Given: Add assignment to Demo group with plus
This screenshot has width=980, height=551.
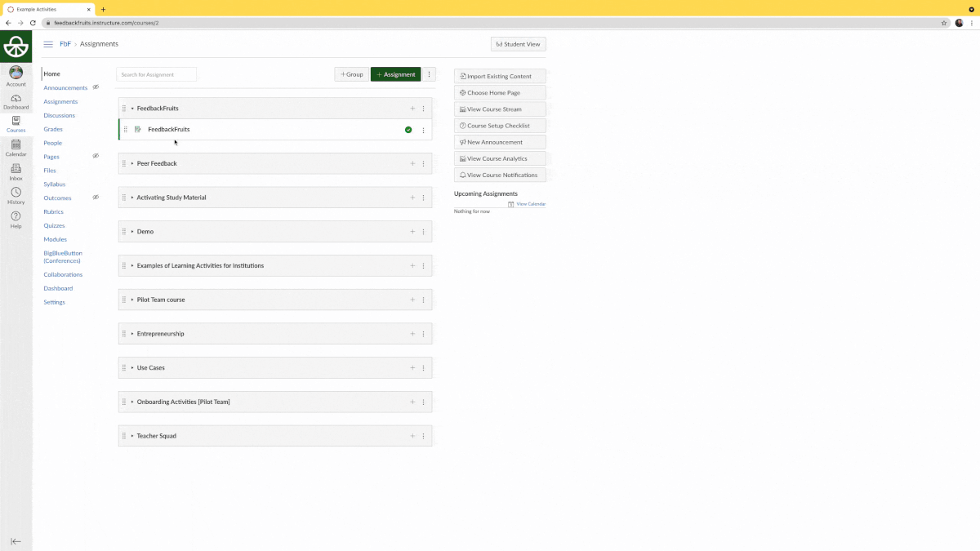Looking at the screenshot, I should [x=412, y=232].
